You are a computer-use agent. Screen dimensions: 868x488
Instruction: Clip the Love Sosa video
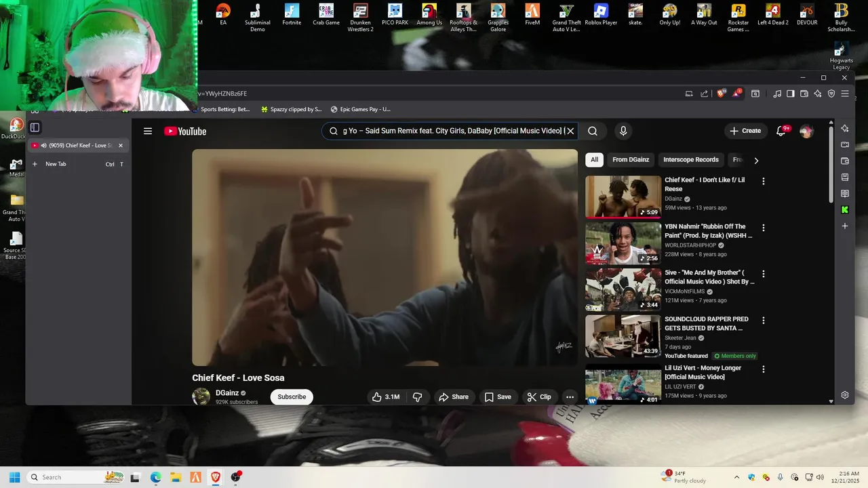pos(539,396)
